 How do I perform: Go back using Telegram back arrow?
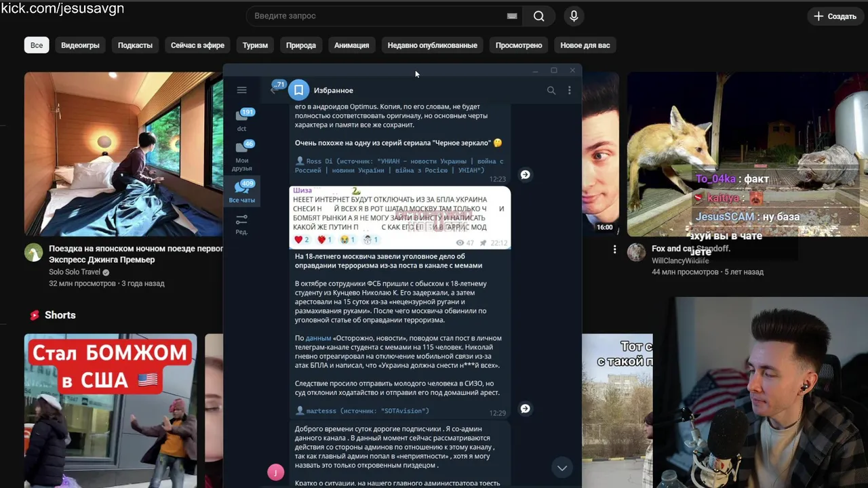[x=274, y=90]
